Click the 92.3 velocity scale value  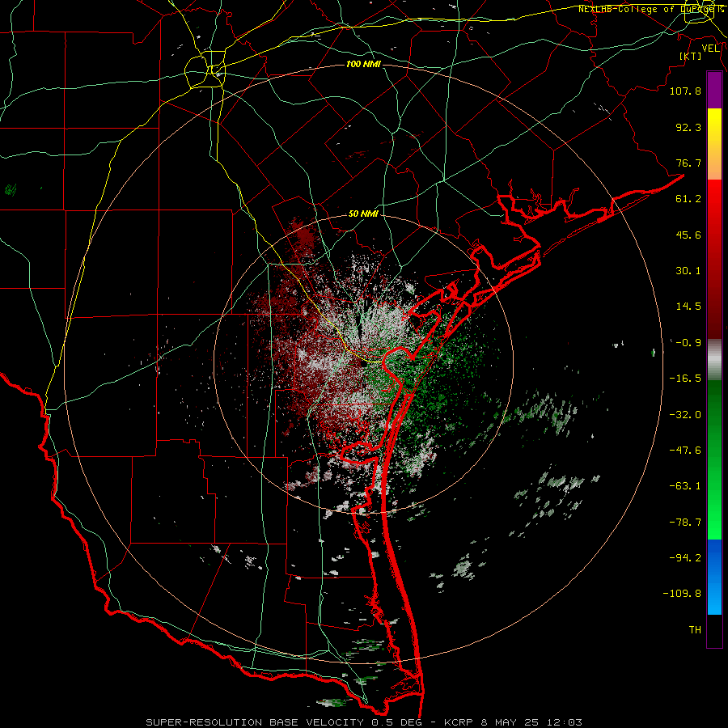pos(688,127)
